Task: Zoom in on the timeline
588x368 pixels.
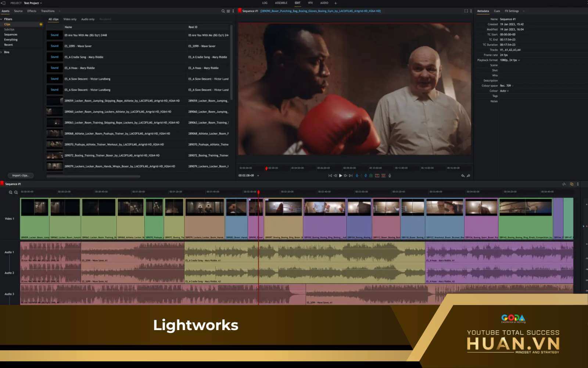Action: (x=11, y=192)
